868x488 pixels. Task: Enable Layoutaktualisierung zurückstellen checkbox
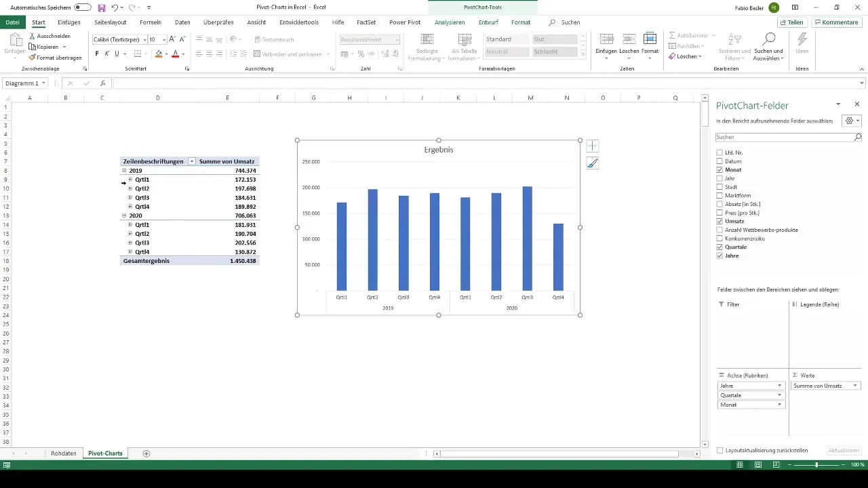719,450
